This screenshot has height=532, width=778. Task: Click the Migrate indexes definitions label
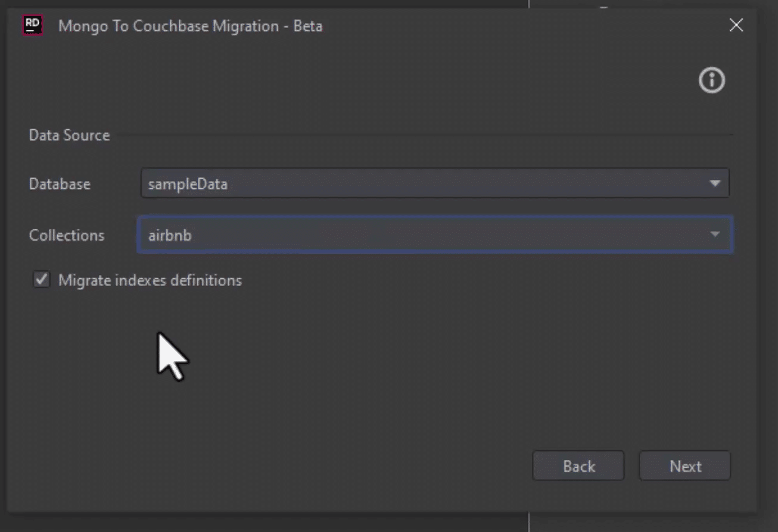(151, 280)
